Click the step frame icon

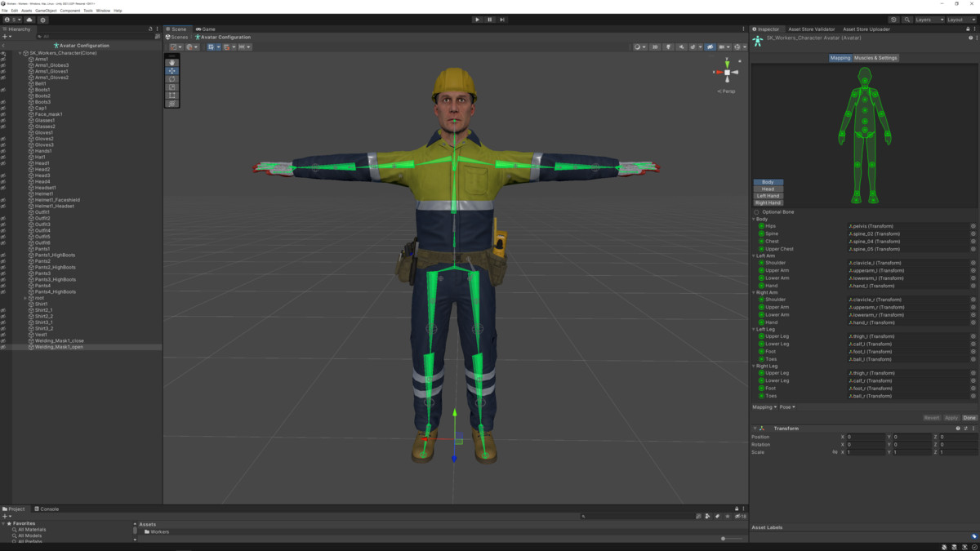click(502, 19)
